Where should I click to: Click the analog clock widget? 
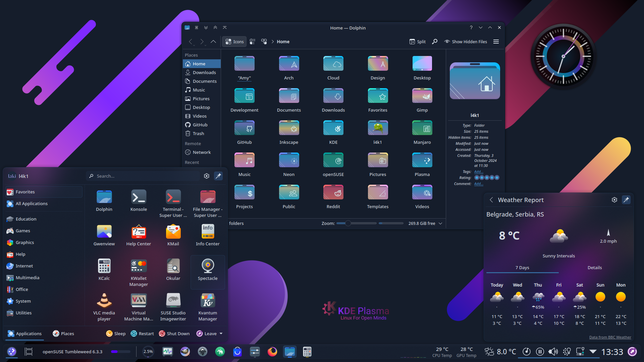tap(563, 56)
